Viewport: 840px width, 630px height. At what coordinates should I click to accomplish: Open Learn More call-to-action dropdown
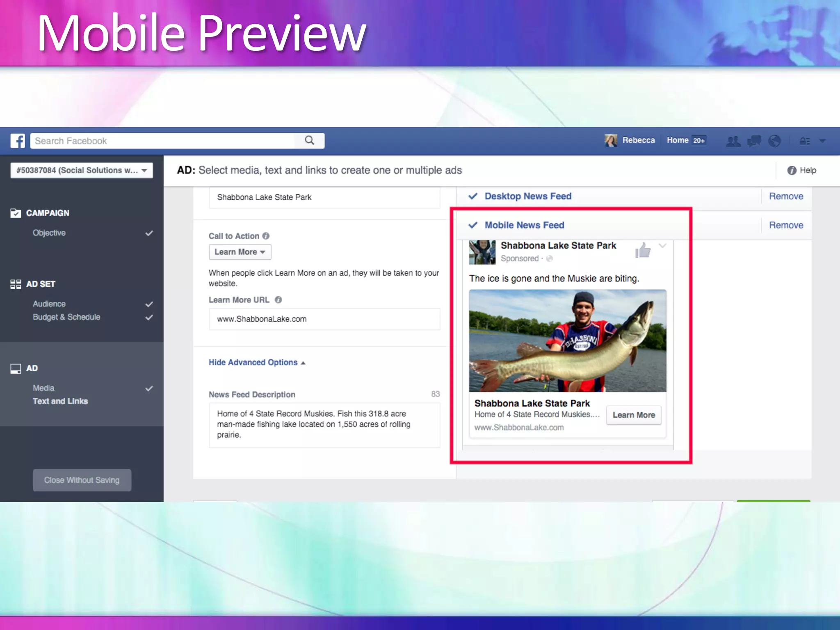240,252
